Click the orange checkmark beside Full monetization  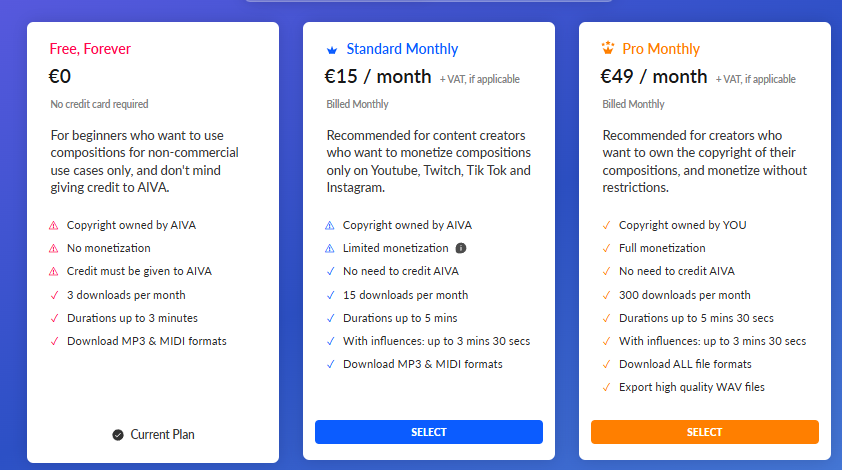(606, 248)
